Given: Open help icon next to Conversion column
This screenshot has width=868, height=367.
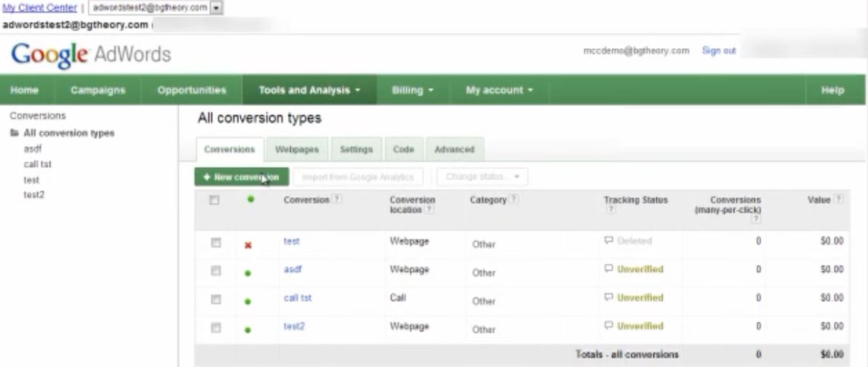Looking at the screenshot, I should [x=337, y=199].
